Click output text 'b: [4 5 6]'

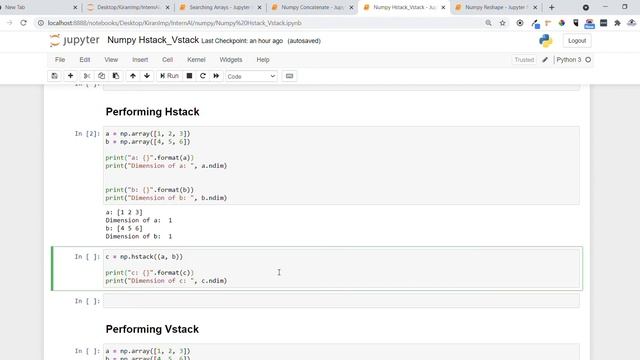(124, 228)
